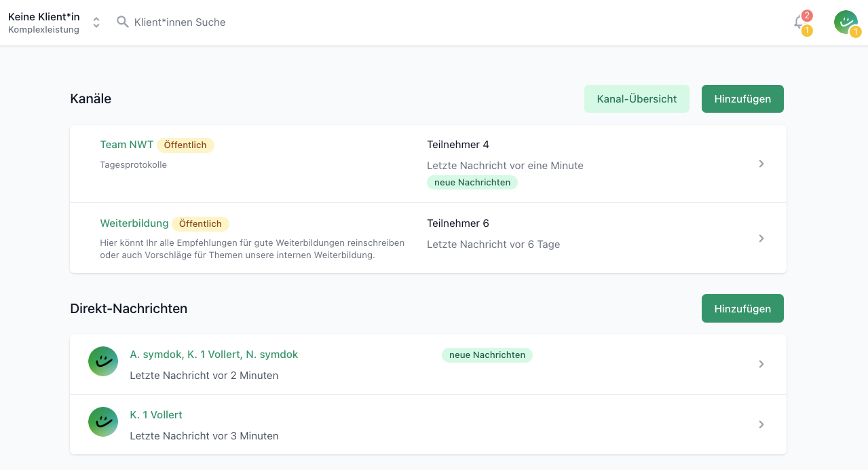Add a new direct message with Hinzufügen

pos(742,308)
